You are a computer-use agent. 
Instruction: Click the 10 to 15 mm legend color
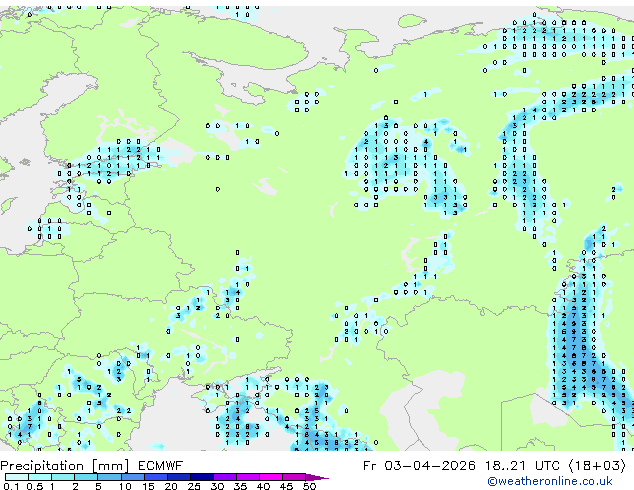pos(133,477)
